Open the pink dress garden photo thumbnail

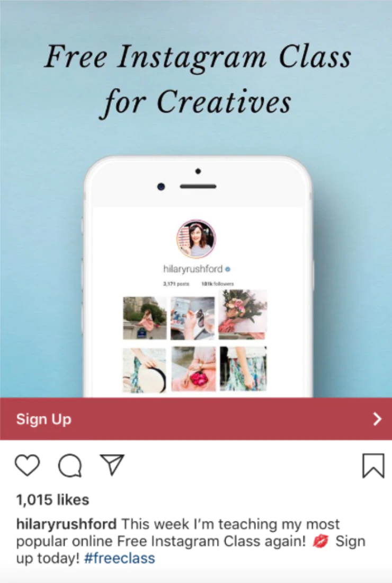pos(145,317)
